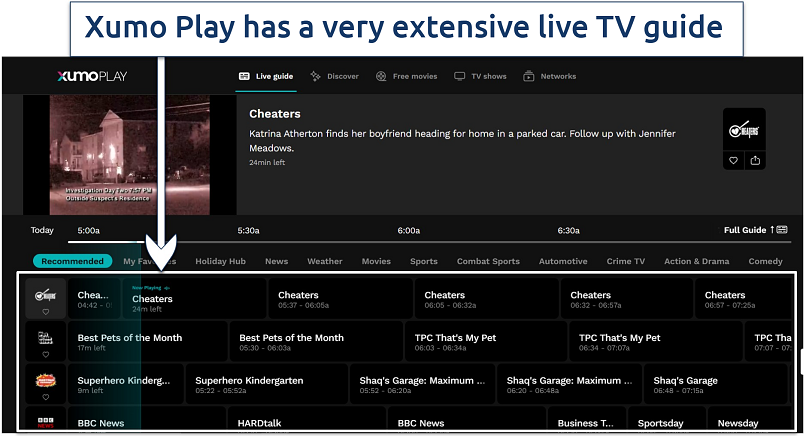Viewport: 806px width, 436px height.
Task: Open the Cheaters network logo tile in the info panel
Action: tap(744, 128)
